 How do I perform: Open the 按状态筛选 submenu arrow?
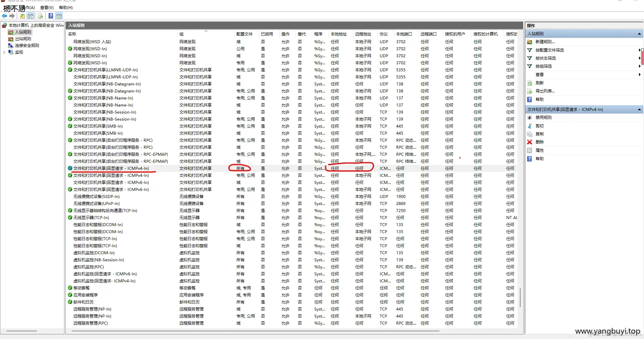[640, 58]
